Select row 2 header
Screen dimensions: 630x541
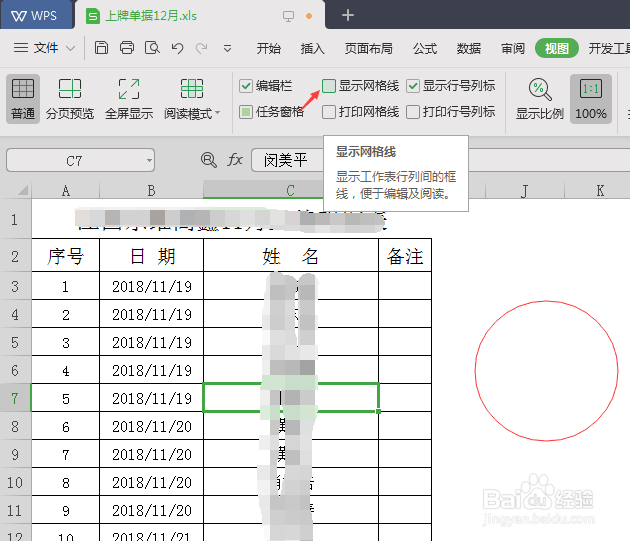point(15,256)
